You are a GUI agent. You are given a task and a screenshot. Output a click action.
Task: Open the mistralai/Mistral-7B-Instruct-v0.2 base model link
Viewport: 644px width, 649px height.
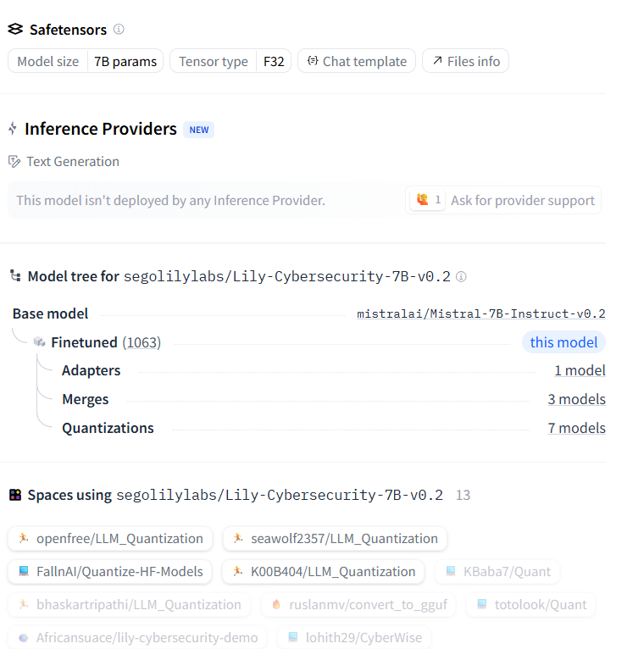[480, 313]
